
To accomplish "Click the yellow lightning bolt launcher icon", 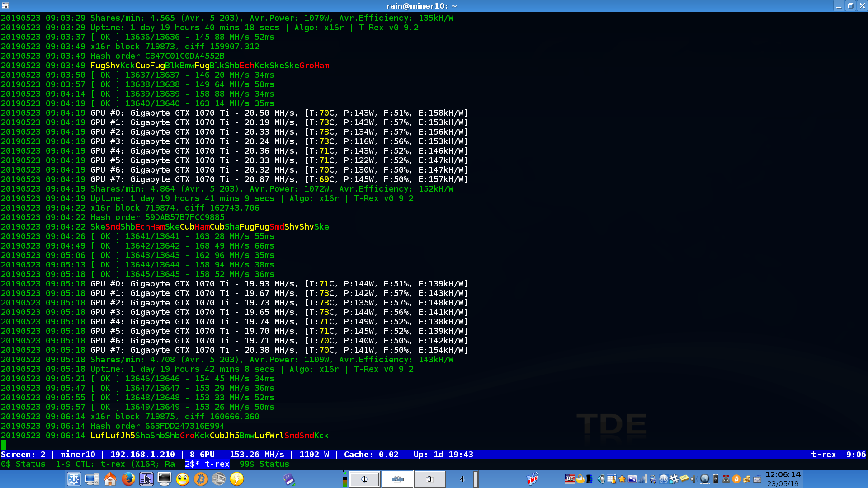I will pos(236,479).
